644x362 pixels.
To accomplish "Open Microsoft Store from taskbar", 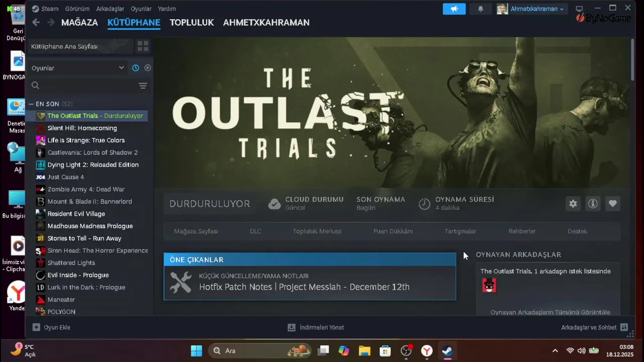I will coord(385,350).
